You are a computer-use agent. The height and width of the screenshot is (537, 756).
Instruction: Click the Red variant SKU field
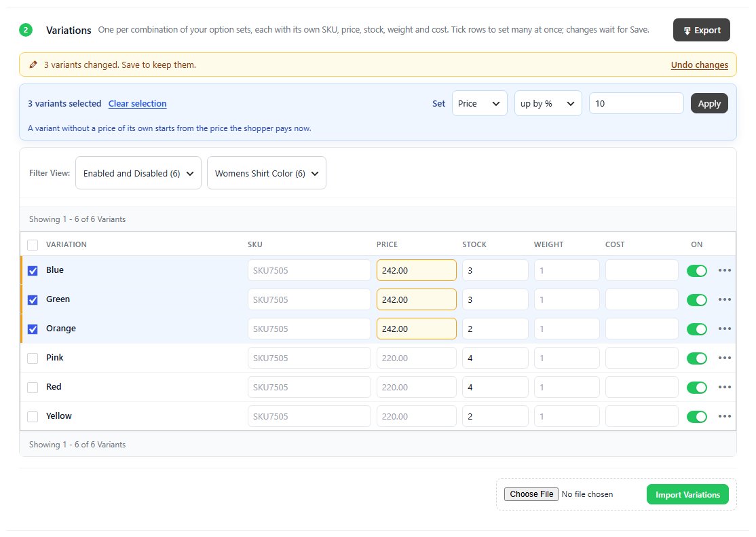[x=309, y=387]
